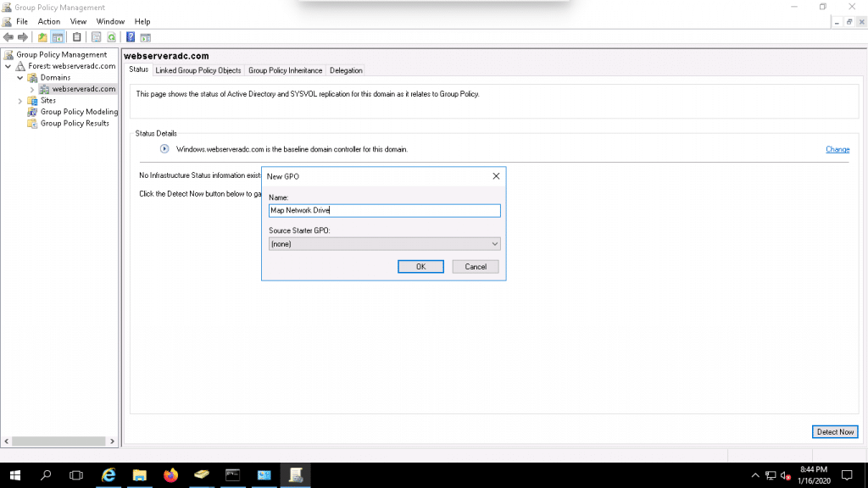Select webserveradc.com domain in the tree
Image resolution: width=868 pixels, height=488 pixels.
(x=84, y=88)
